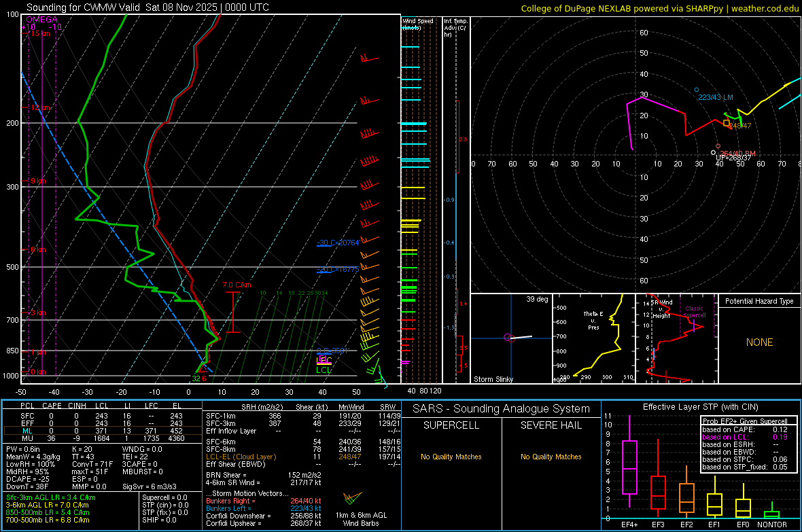Screen dimensions: 802x532
Task: Click the 9 km height marker
Action: pyautogui.click(x=39, y=181)
